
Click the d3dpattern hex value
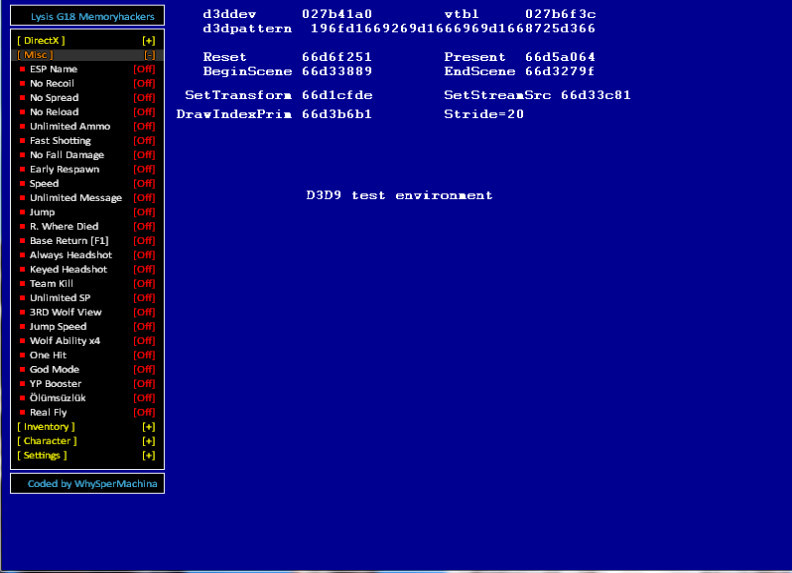(453, 28)
